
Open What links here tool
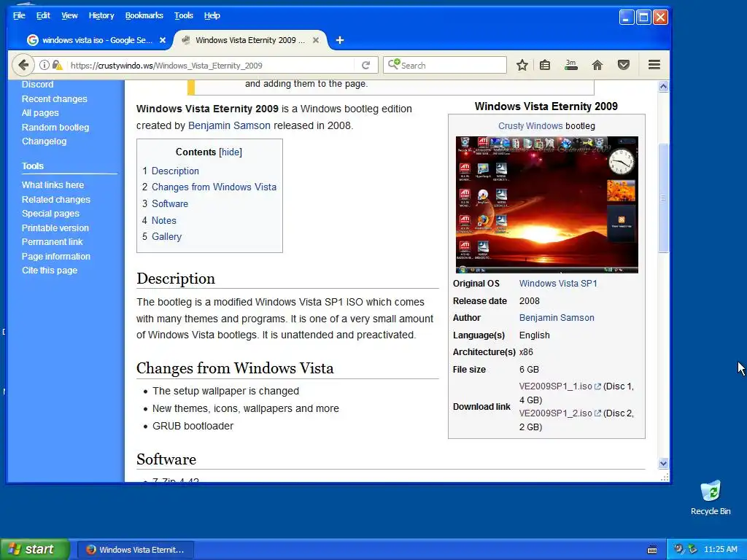[x=53, y=184]
